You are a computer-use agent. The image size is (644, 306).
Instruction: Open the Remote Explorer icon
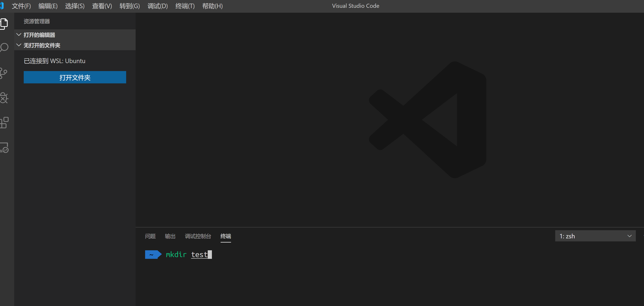pyautogui.click(x=4, y=147)
